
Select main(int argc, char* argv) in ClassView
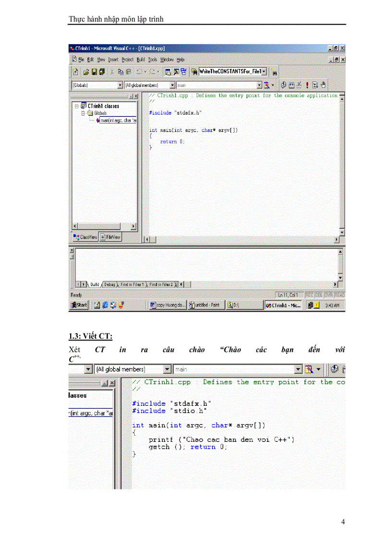tap(118, 120)
